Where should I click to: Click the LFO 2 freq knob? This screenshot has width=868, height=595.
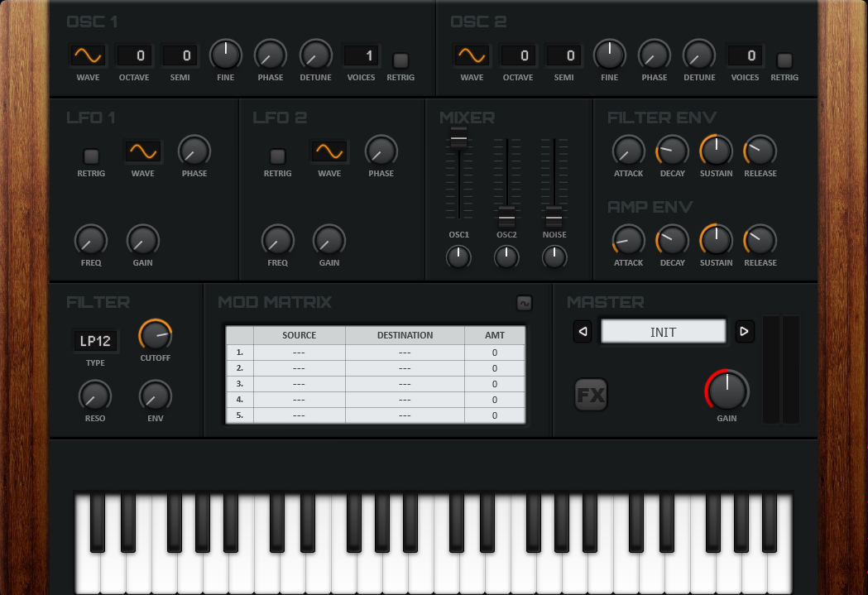[277, 241]
